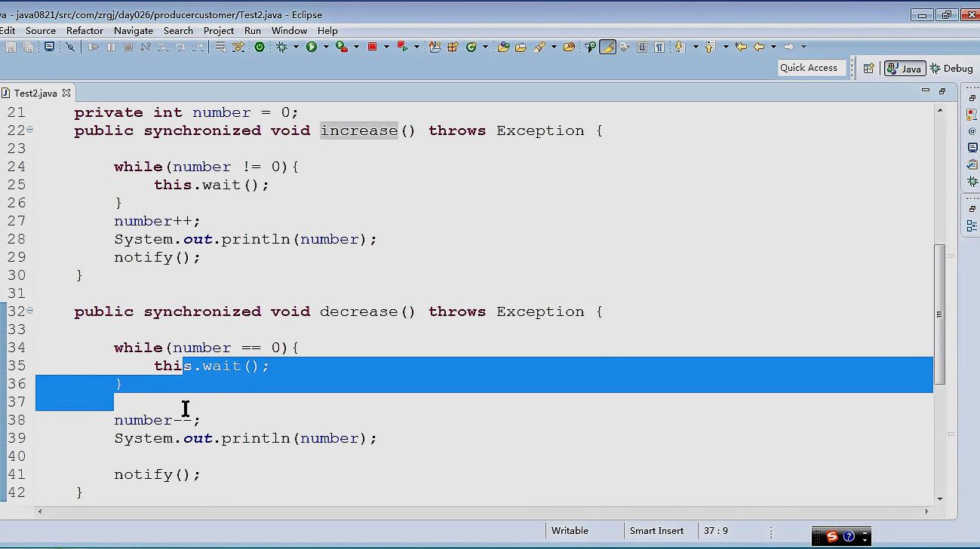
Task: Click the New Java Class icon
Action: point(472,47)
